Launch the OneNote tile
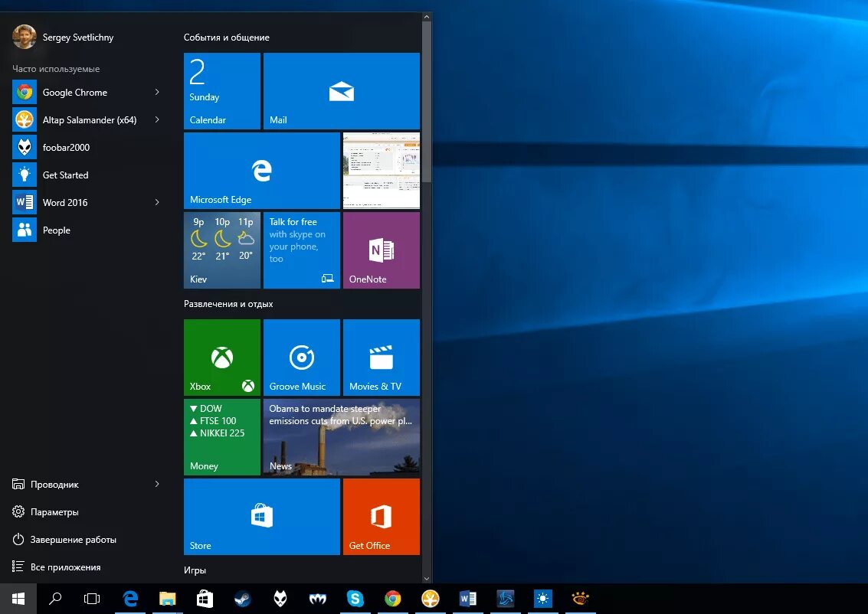Viewport: 868px width, 614px height. tap(382, 250)
